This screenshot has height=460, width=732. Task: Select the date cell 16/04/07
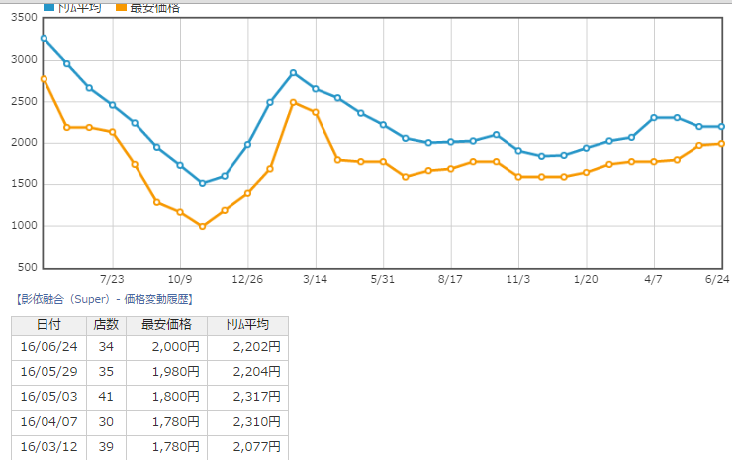[49, 422]
